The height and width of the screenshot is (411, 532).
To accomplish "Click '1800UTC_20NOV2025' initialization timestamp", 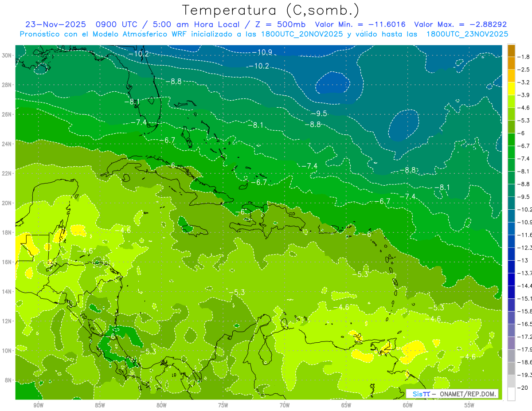I will pyautogui.click(x=301, y=34).
